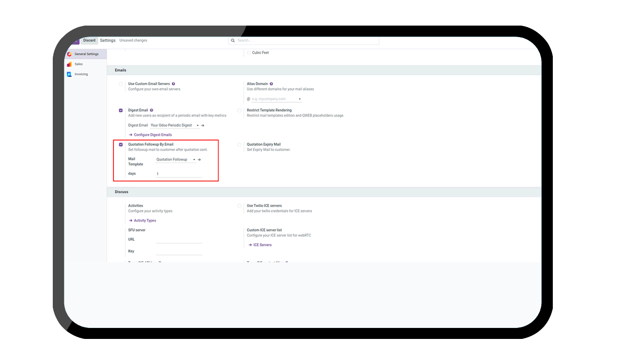Screen dimensions: 627x364
Task: Click the Sales app icon in sidebar
Action: click(x=69, y=64)
